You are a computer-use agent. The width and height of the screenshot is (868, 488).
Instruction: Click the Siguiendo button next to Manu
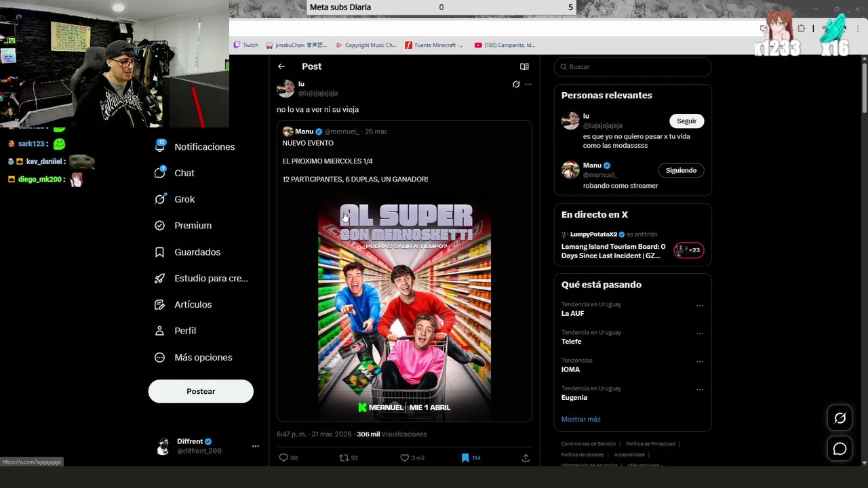click(x=681, y=170)
